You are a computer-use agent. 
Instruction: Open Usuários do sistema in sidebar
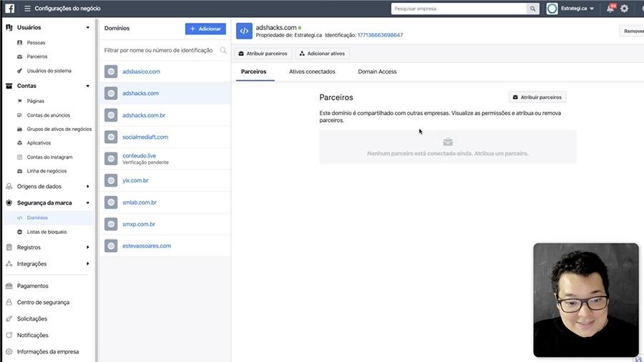49,71
